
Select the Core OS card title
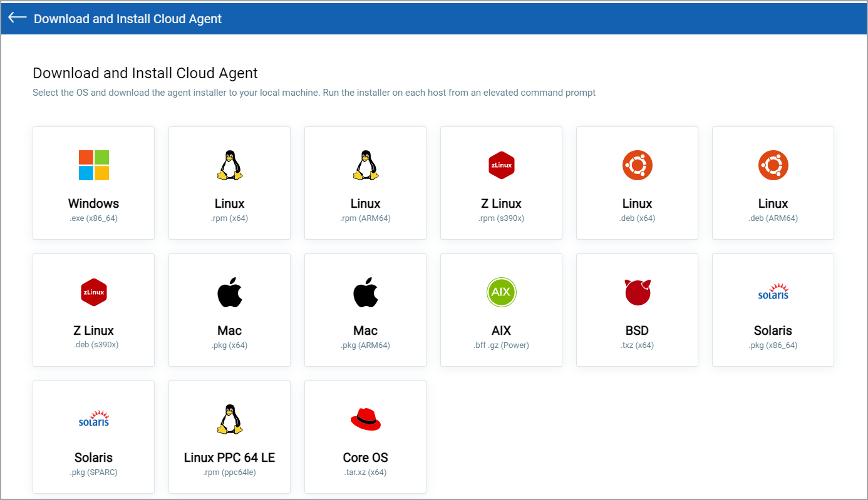pos(366,457)
